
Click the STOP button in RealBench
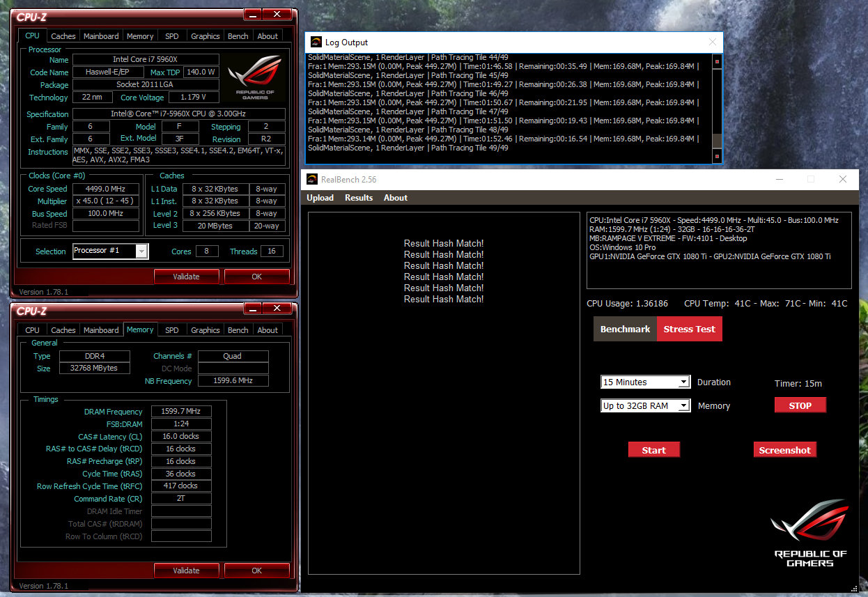800,405
